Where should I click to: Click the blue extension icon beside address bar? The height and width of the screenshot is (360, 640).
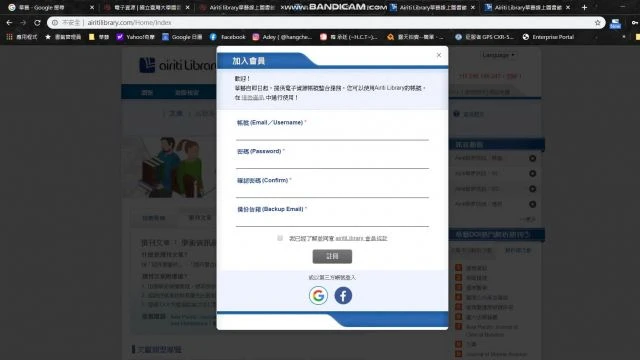pos(615,23)
